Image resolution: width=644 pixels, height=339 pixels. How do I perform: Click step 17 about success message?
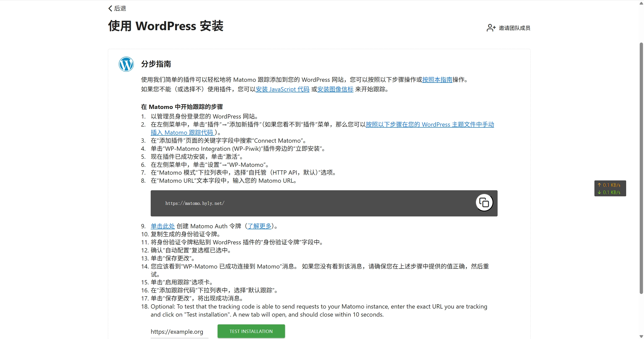tap(197, 298)
